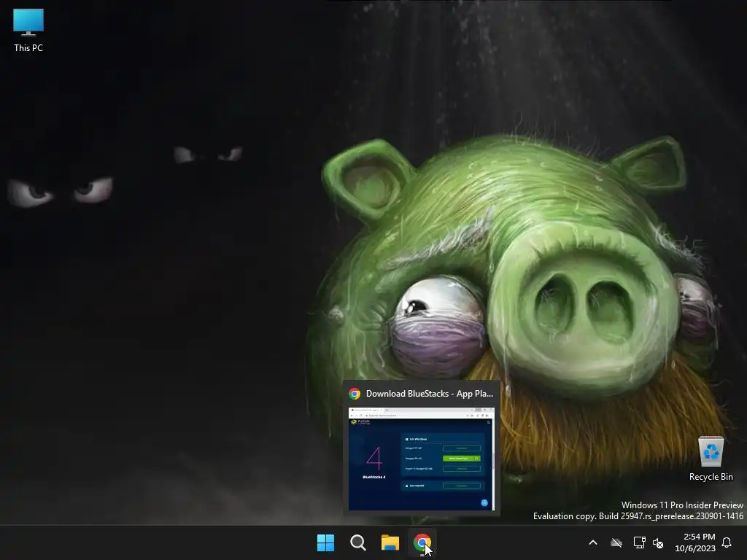Click the Chrome taskbar icon
Screen dimensions: 747x560
click(422, 542)
